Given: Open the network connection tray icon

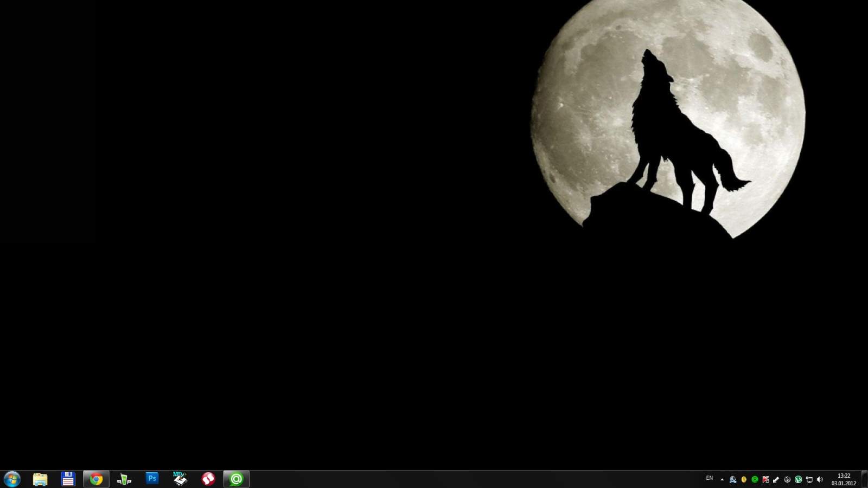Looking at the screenshot, I should pos(809,479).
